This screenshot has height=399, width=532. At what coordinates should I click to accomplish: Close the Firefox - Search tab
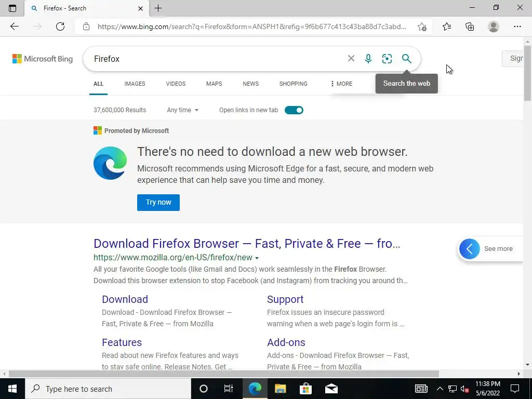coord(140,8)
